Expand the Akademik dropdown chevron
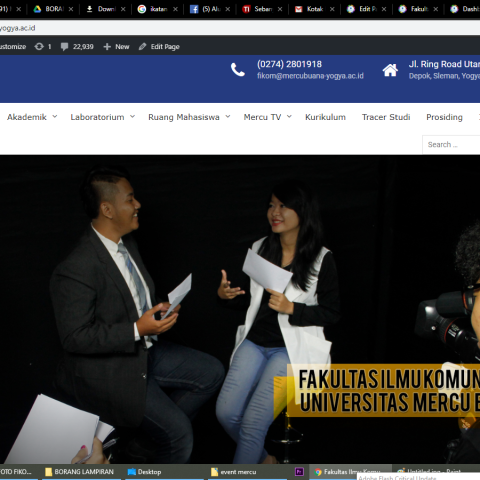The width and height of the screenshot is (480, 480). tap(55, 116)
